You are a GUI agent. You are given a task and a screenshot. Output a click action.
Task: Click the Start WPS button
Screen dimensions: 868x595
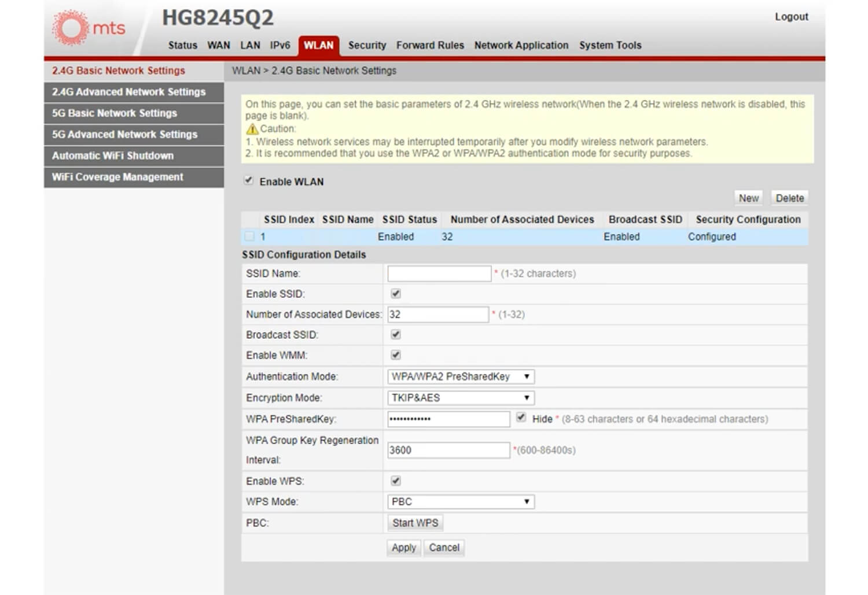pos(415,523)
